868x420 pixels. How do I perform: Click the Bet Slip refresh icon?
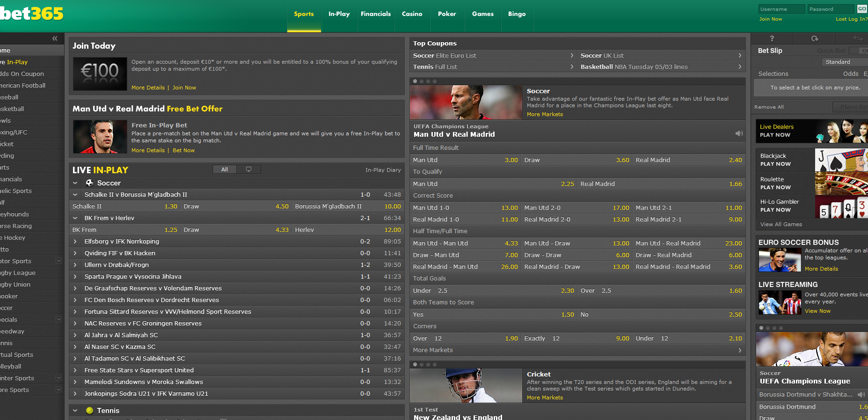coord(815,38)
